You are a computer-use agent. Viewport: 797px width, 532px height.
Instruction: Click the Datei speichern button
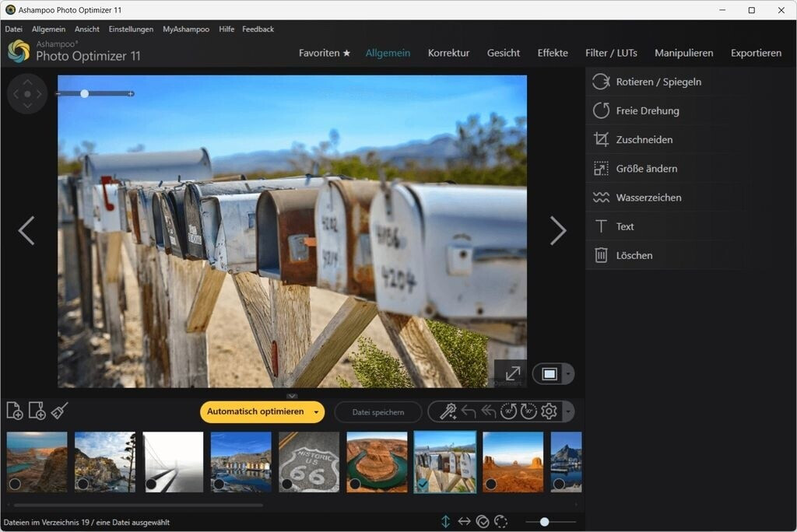click(377, 411)
